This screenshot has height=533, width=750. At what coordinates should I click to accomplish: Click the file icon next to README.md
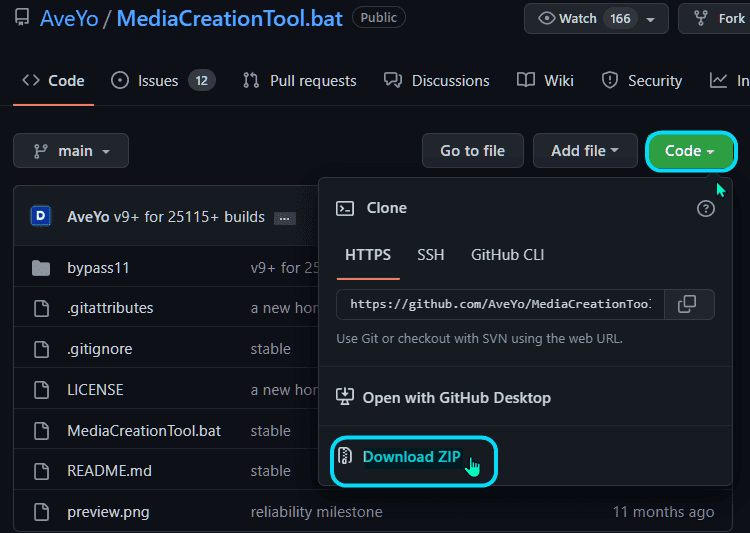pyautogui.click(x=41, y=471)
